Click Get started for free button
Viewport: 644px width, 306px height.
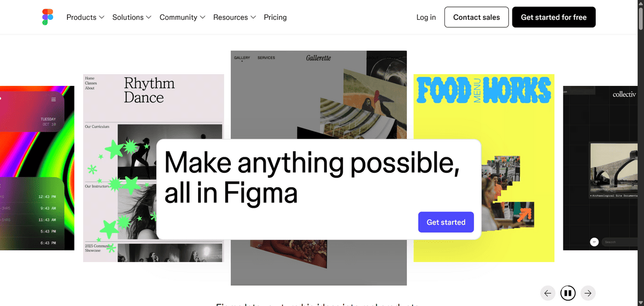554,17
